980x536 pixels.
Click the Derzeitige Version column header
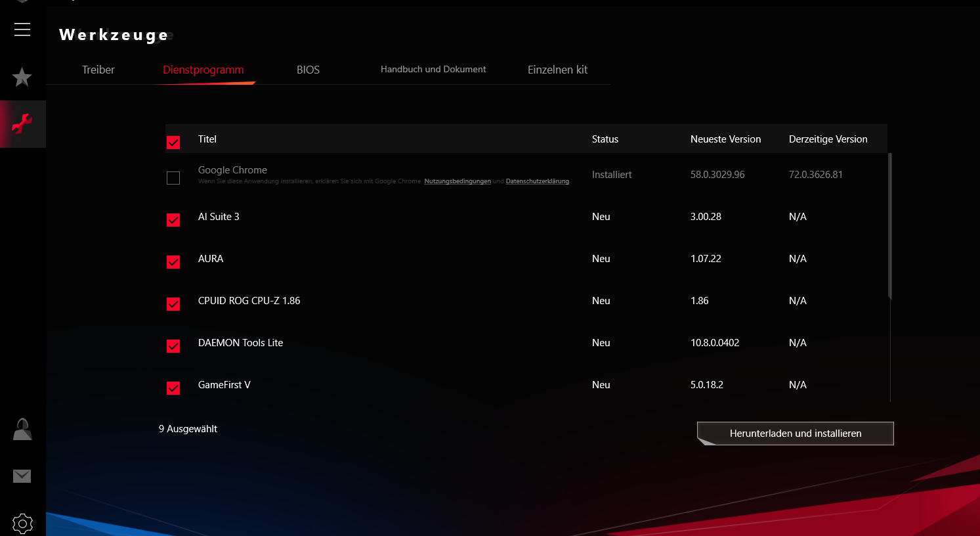pyautogui.click(x=828, y=139)
